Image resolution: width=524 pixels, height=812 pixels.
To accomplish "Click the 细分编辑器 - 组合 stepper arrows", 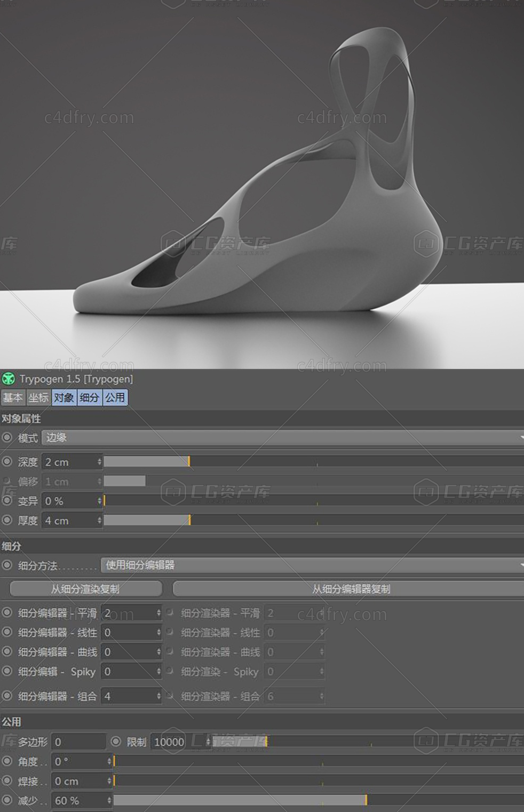I will coord(158,696).
